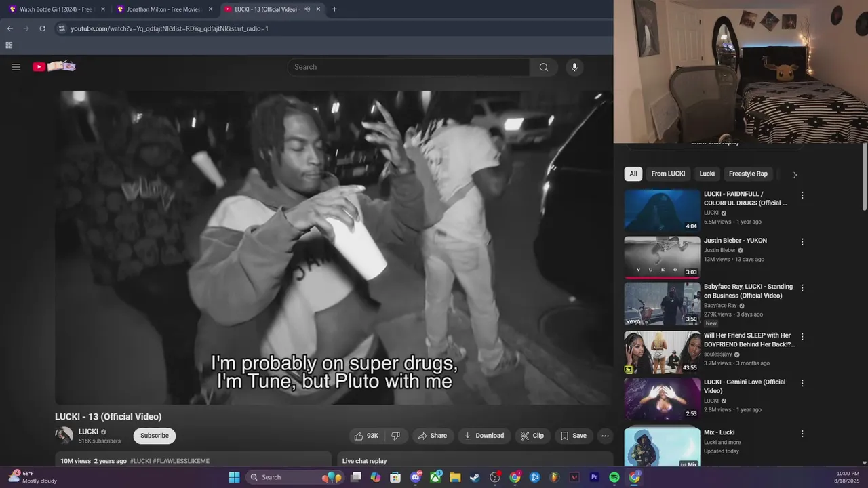Open Spotify from the taskbar
868x488 pixels.
click(614, 477)
